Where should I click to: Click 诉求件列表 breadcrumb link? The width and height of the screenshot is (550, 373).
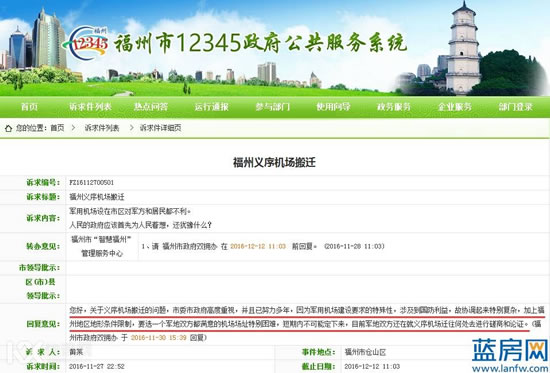[x=102, y=128]
